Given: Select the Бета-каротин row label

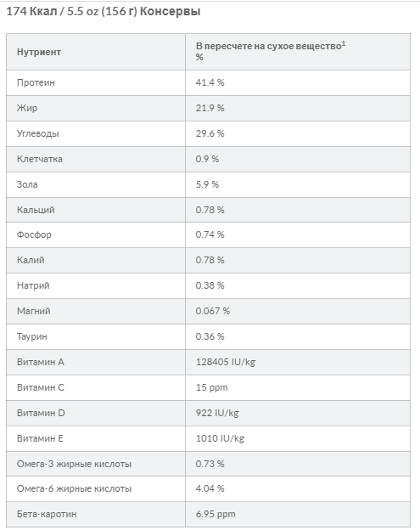Looking at the screenshot, I should click(47, 514).
